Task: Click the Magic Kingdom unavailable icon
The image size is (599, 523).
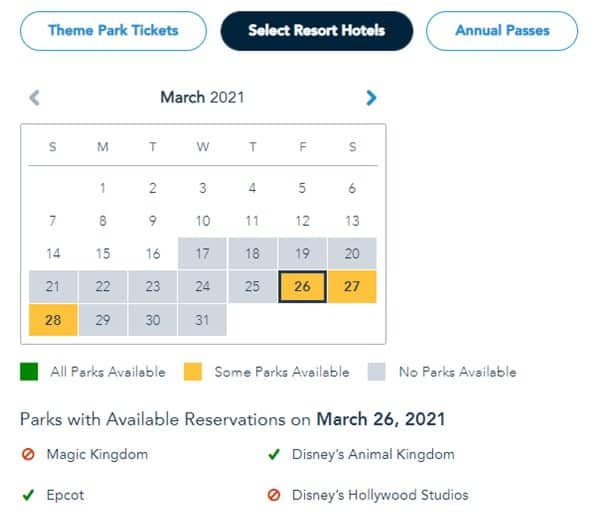Action: click(28, 454)
